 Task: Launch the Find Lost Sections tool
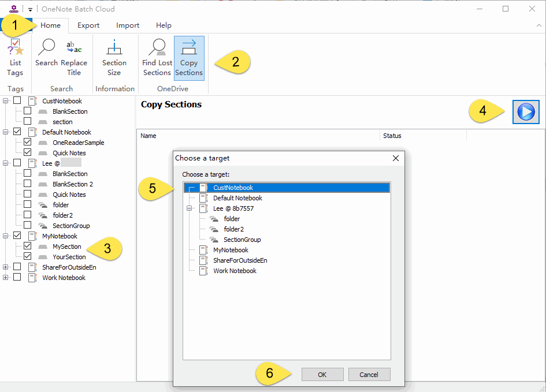pos(157,58)
